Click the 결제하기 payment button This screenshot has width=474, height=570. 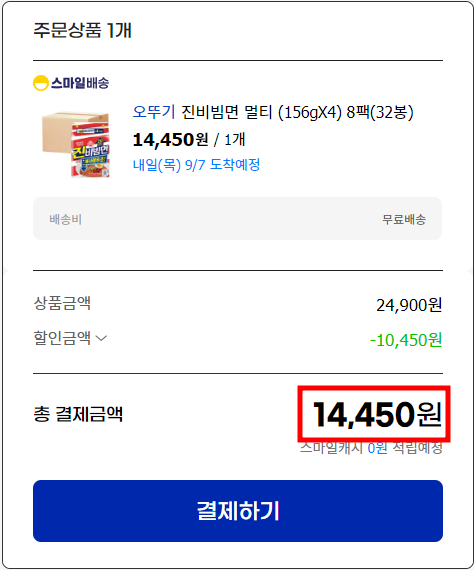tap(238, 511)
